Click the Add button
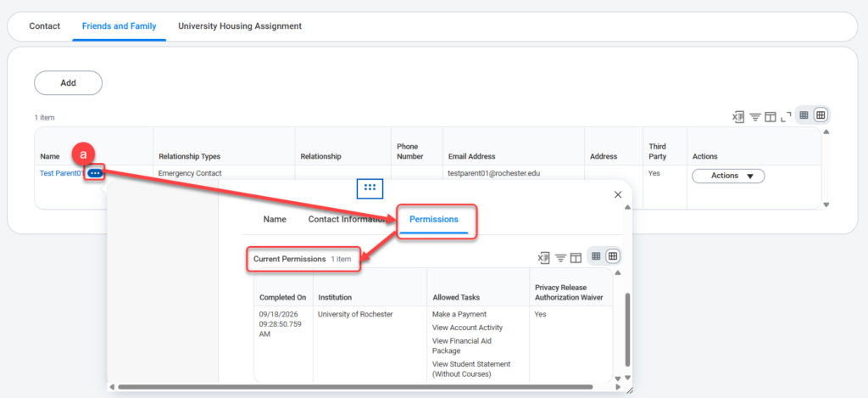 (x=68, y=83)
